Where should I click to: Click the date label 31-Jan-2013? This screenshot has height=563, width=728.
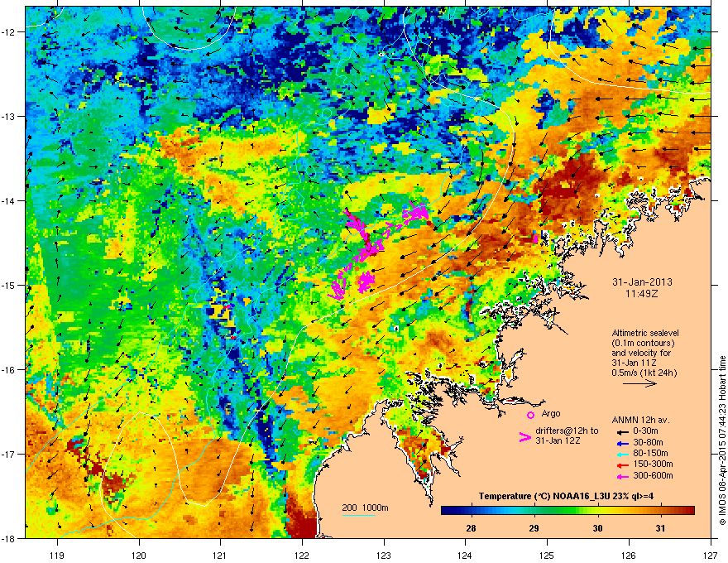coord(642,282)
